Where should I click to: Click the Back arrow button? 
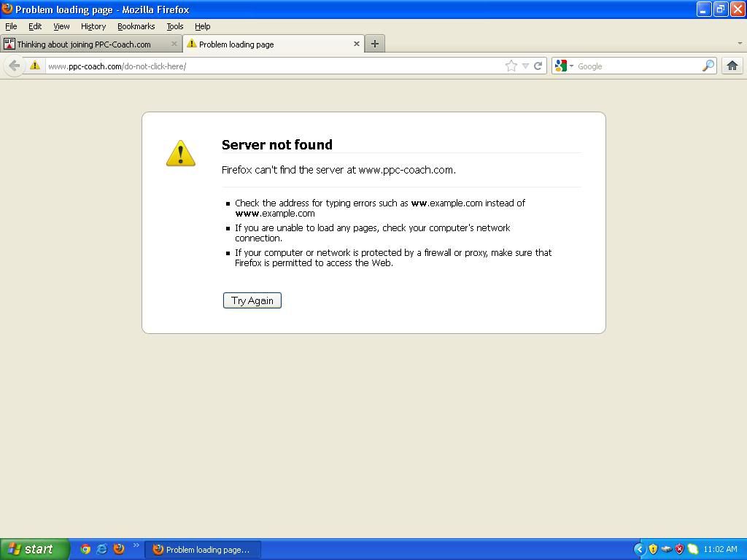click(15, 66)
